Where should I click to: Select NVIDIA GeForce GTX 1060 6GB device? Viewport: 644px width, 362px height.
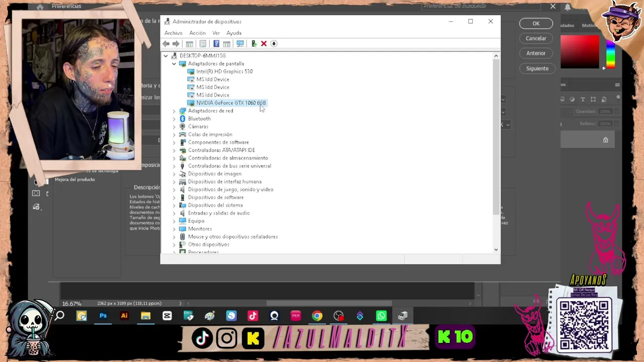231,103
